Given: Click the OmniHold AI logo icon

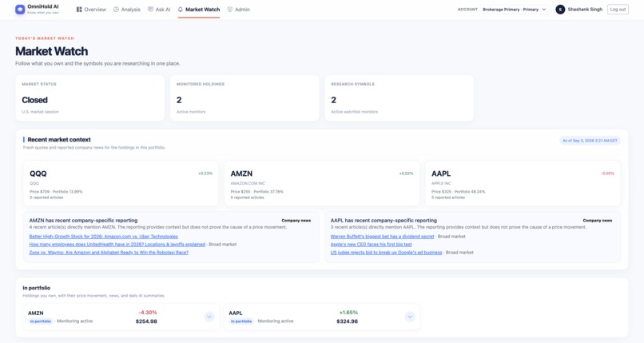Looking at the screenshot, I should tap(20, 9).
